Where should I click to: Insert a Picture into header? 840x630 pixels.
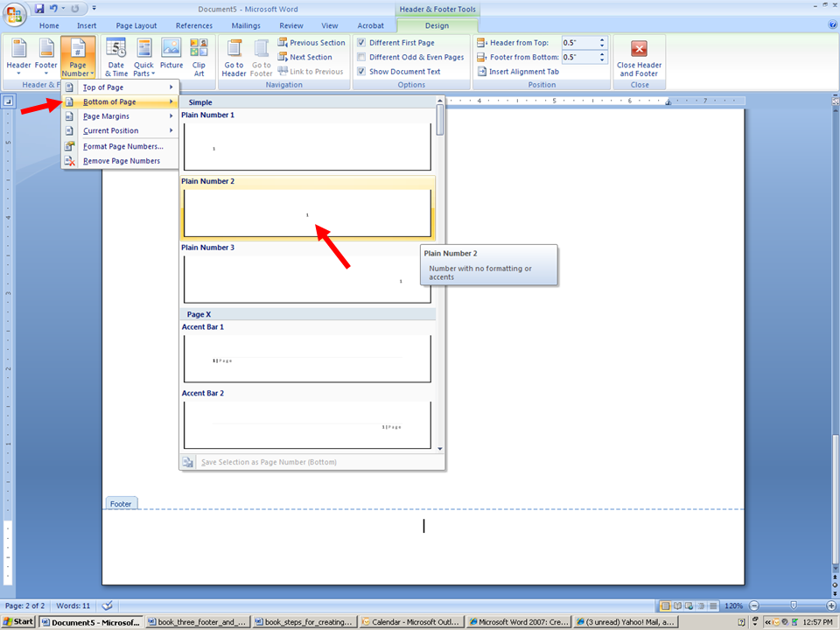[171, 53]
